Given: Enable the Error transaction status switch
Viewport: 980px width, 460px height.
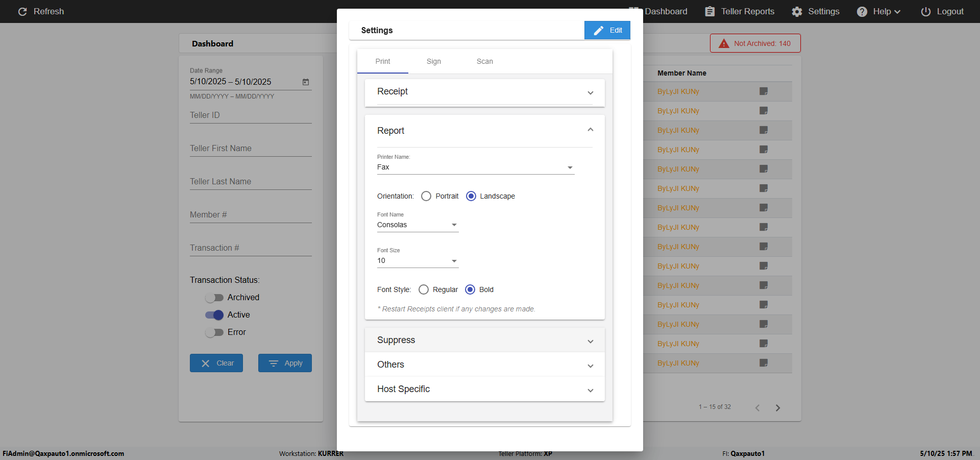Looking at the screenshot, I should coord(214,332).
